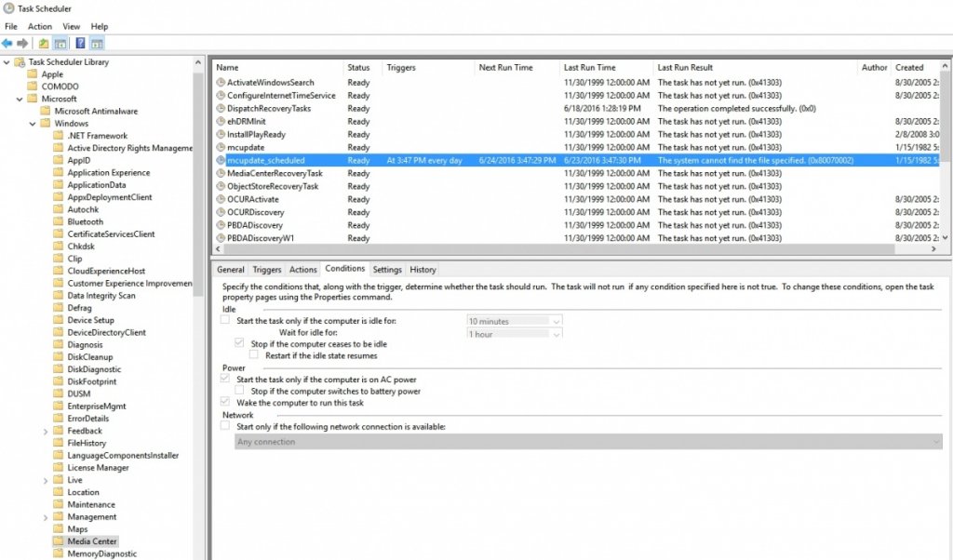Click the blue Help toolbar icon
The image size is (953, 560).
click(x=80, y=43)
